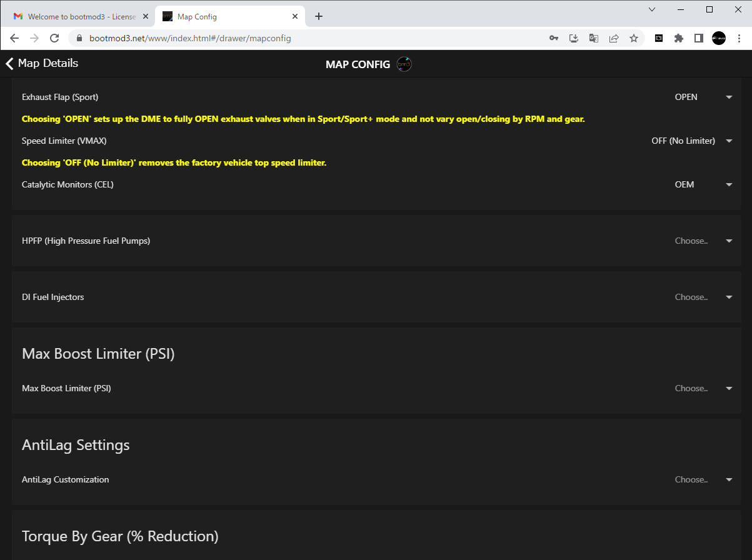Click the MAP CONFIG title text
The width and height of the screenshot is (752, 560).
358,64
